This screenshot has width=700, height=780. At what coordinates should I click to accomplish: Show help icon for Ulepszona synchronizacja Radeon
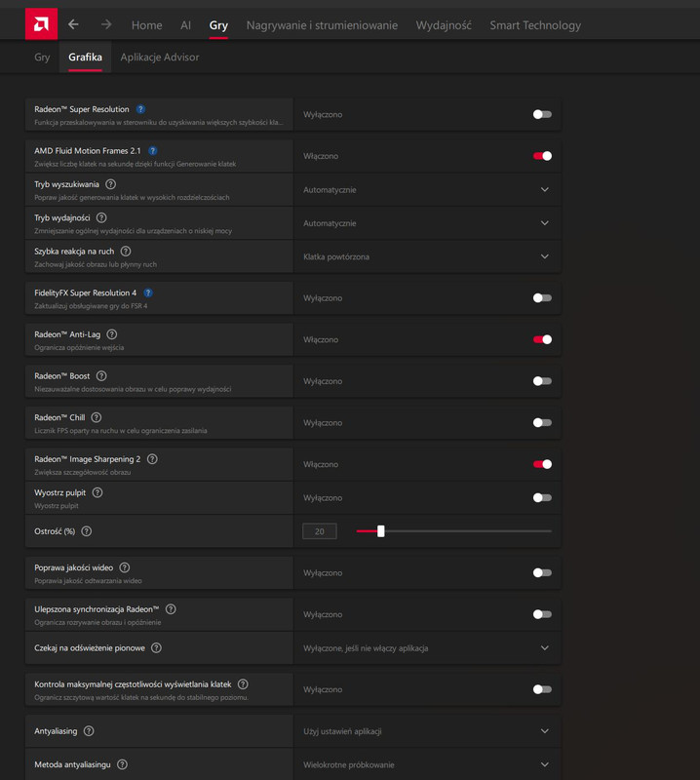[x=171, y=608]
